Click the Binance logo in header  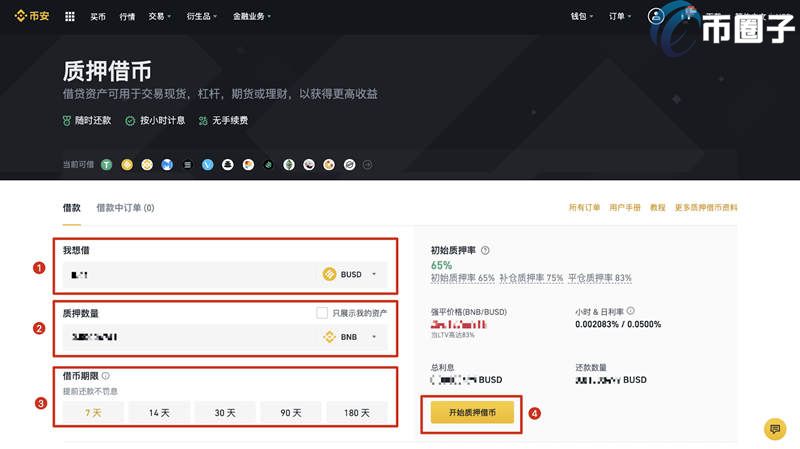point(31,16)
